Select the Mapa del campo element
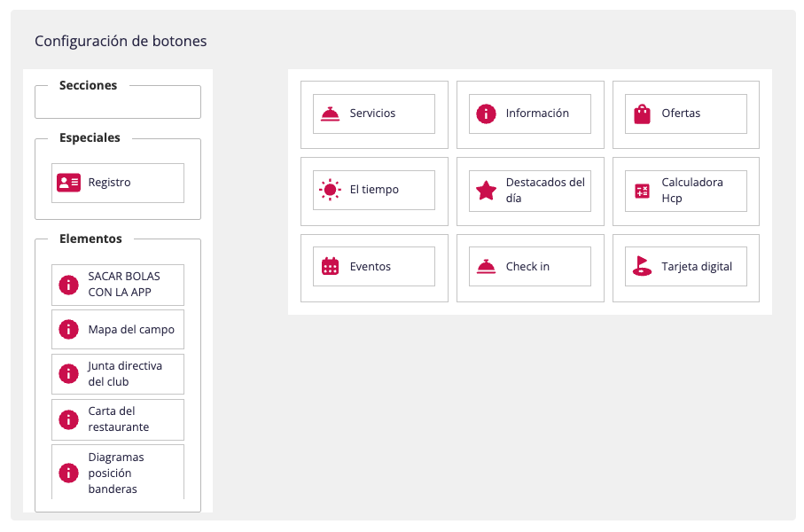The width and height of the screenshot is (804, 532). coord(118,329)
